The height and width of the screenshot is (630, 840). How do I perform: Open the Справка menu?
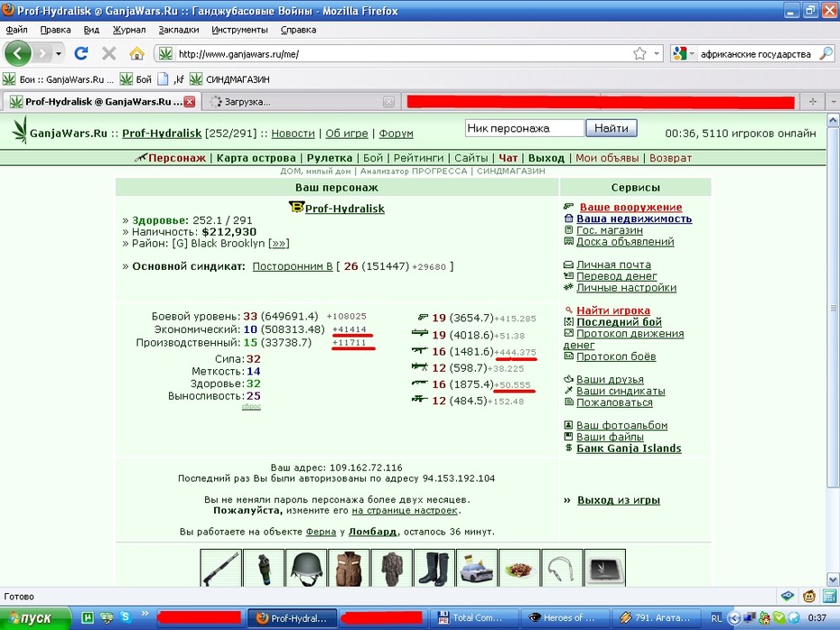(298, 30)
